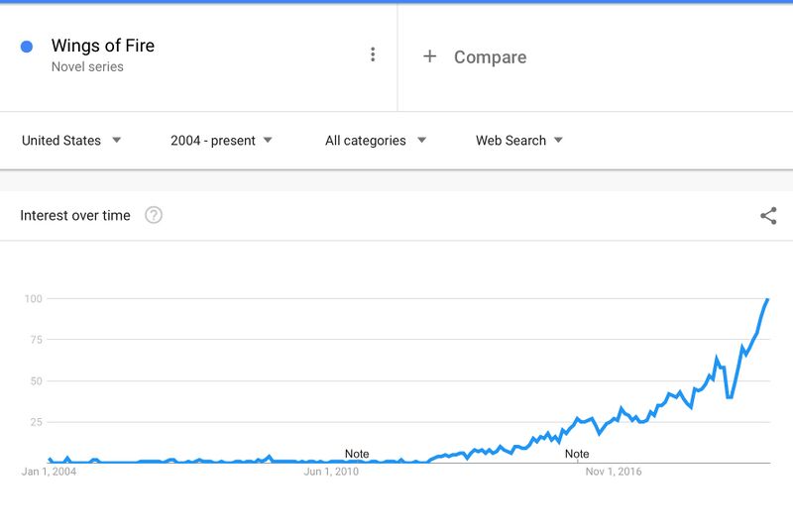The image size is (793, 532).
Task: Click the Note marker near Jun 1, 2010
Action: [357, 454]
